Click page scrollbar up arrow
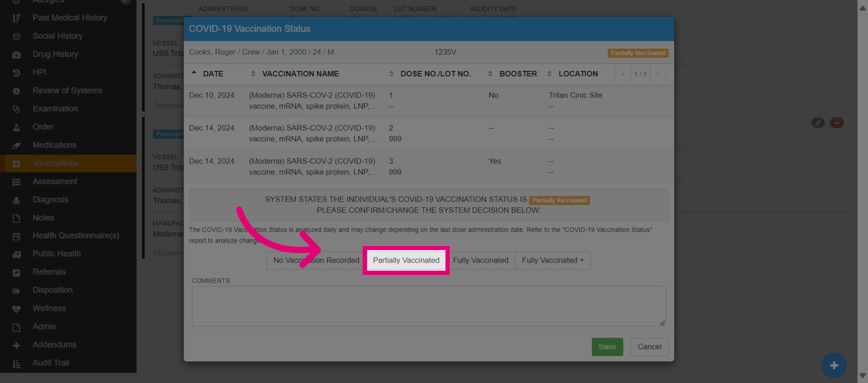868x383 pixels. pos(863,8)
